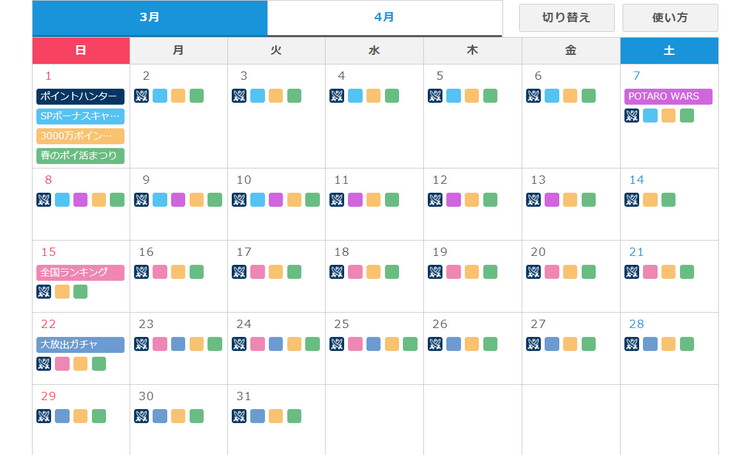Viewport: 740px width, 455px height.
Task: Open the POTARO WARS event on March 7
Action: 668,96
